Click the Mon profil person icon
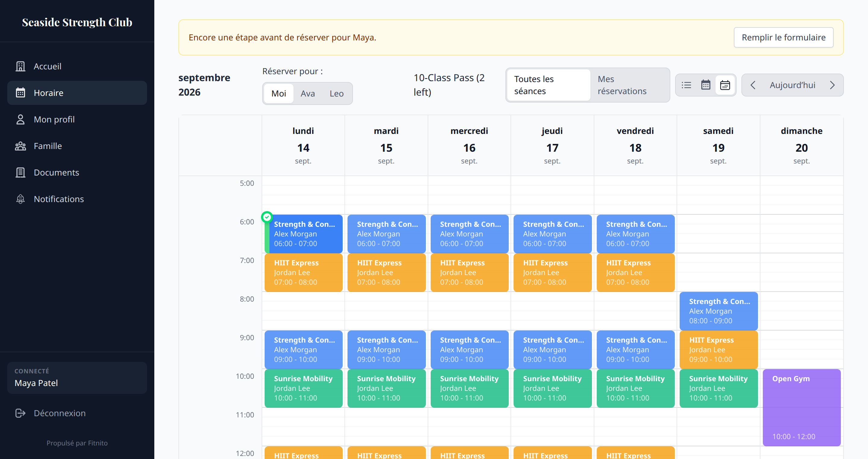Screen dimensions: 868x459 point(20,119)
